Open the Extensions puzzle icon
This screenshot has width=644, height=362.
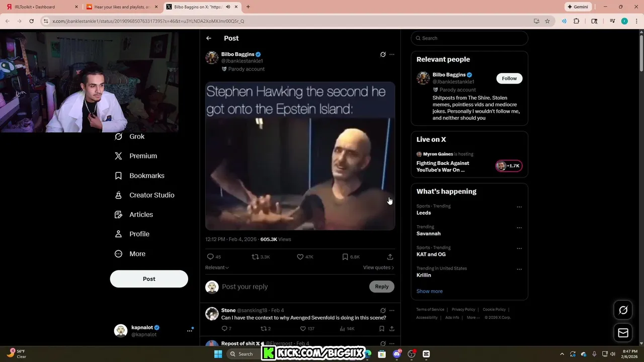coord(577,21)
